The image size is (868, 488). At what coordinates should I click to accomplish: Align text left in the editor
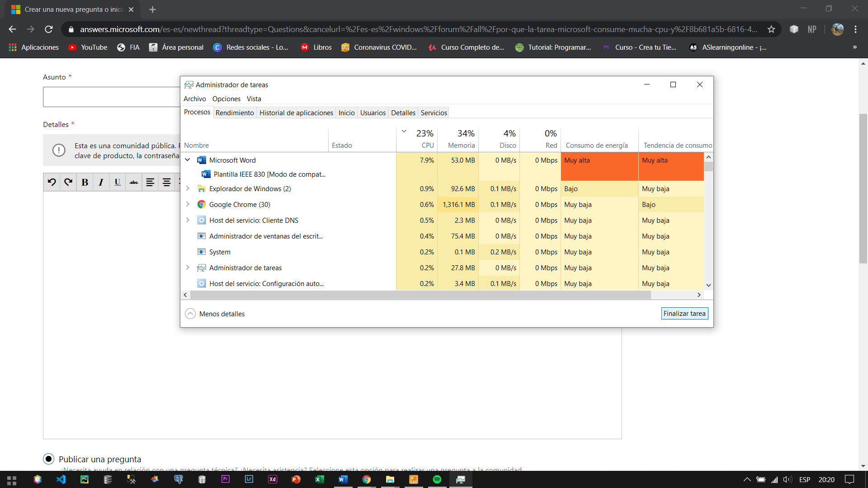click(x=150, y=182)
